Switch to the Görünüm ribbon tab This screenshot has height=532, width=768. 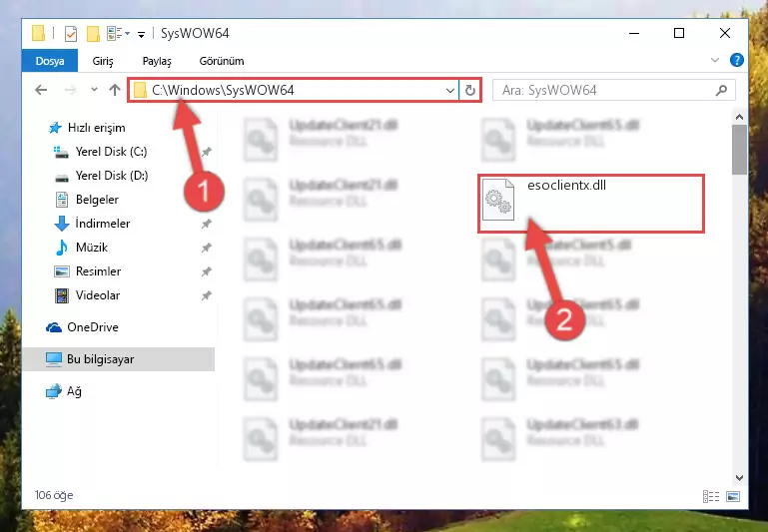click(x=222, y=61)
